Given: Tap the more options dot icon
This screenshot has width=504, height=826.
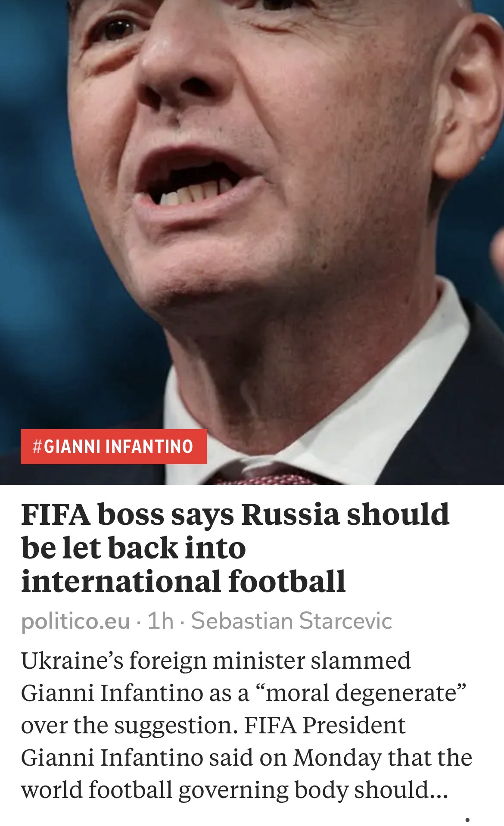Looking at the screenshot, I should [467, 820].
